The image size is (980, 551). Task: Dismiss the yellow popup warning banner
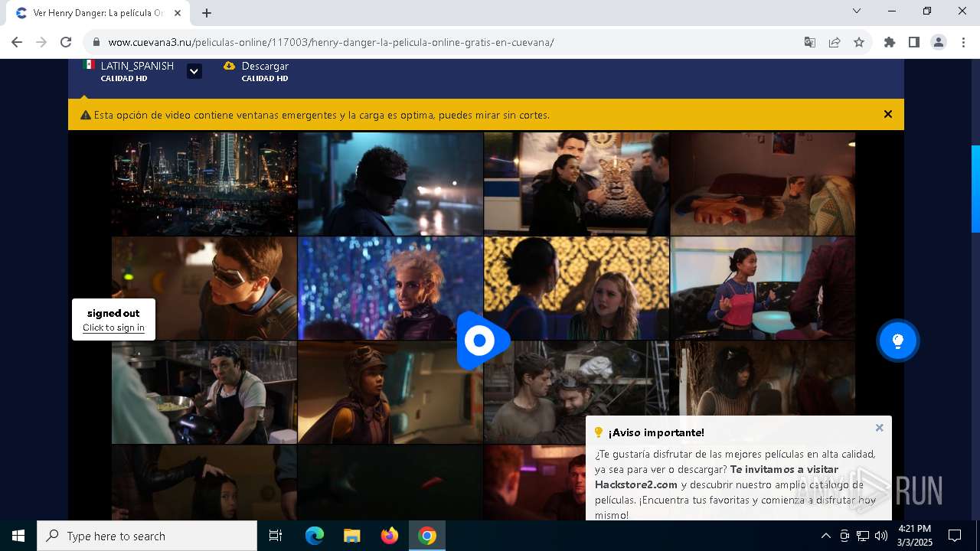click(x=888, y=114)
